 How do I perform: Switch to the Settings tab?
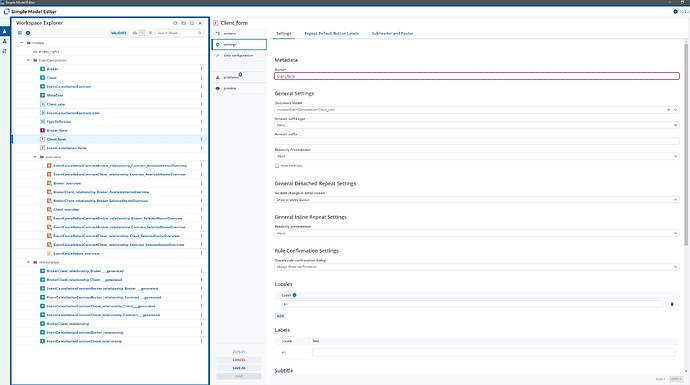pyautogui.click(x=283, y=33)
